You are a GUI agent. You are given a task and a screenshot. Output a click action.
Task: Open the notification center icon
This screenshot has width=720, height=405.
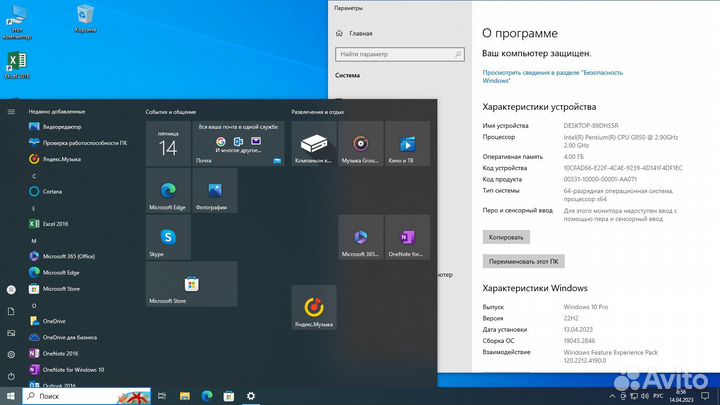[705, 396]
